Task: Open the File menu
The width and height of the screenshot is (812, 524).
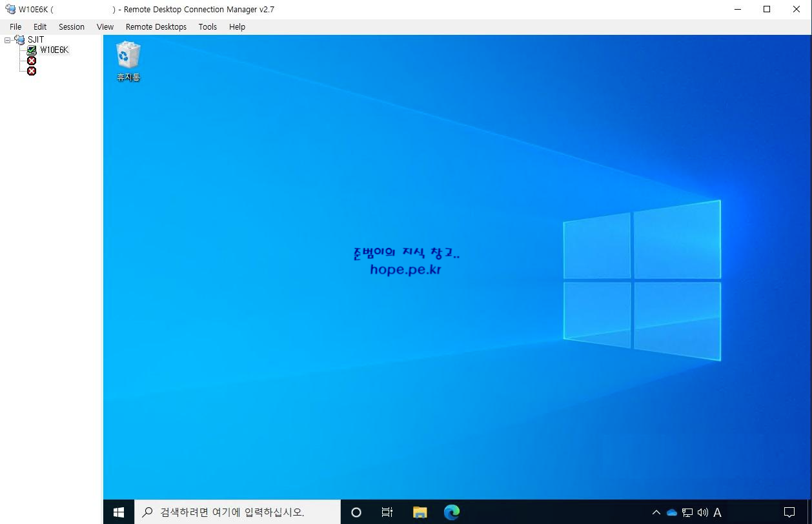Action: 15,26
